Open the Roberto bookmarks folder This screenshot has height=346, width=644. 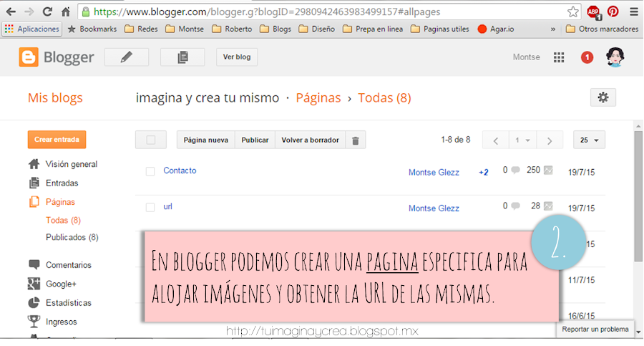tap(232, 29)
